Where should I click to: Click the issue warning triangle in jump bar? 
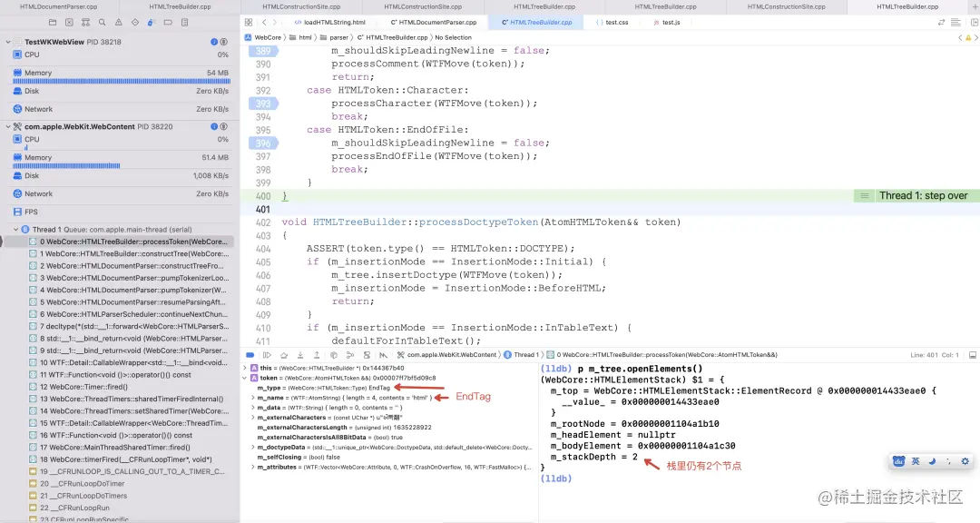pyautogui.click(x=968, y=37)
